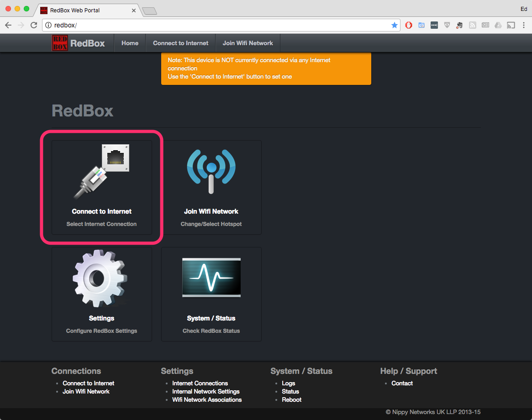
Task: Click the orange not-connected warning note
Action: point(266,68)
